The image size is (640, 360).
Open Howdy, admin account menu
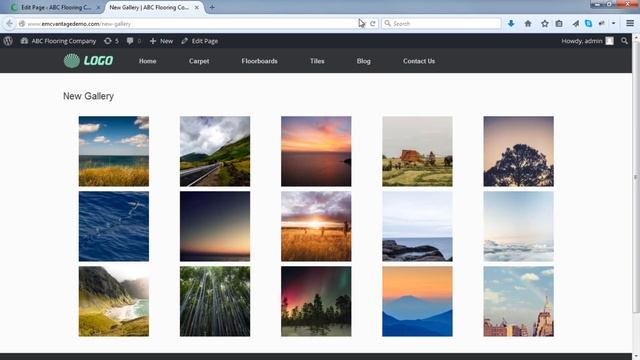587,41
